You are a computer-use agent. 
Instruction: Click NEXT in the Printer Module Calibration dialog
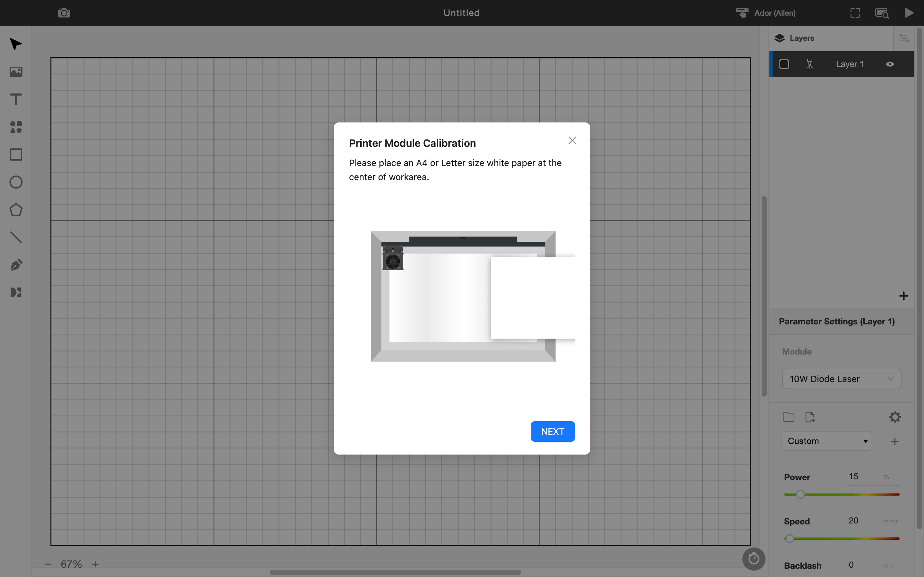tap(552, 431)
